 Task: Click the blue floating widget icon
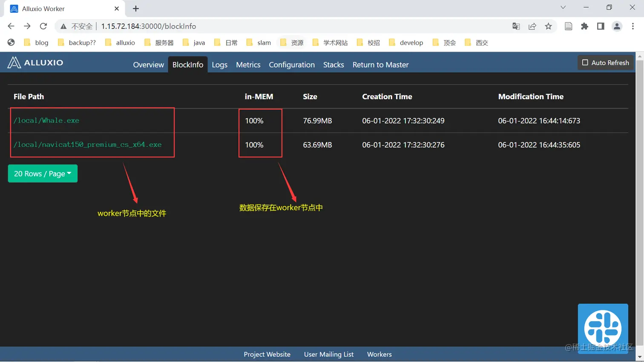(603, 328)
